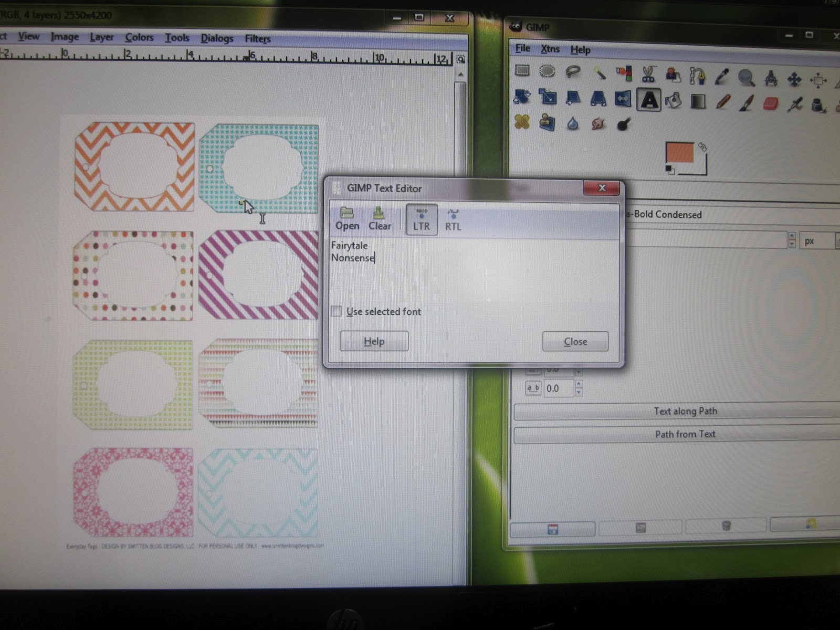Screen dimensions: 840x630
Task: Open the Colors menu
Action: [139, 37]
